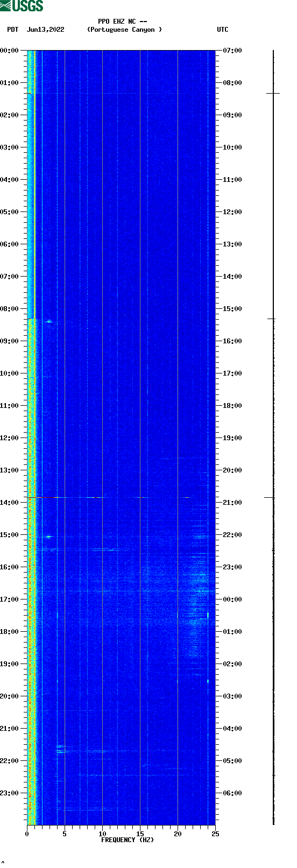Click the 06:00 UTC time label
The height and width of the screenshot is (868, 297).
tap(232, 793)
